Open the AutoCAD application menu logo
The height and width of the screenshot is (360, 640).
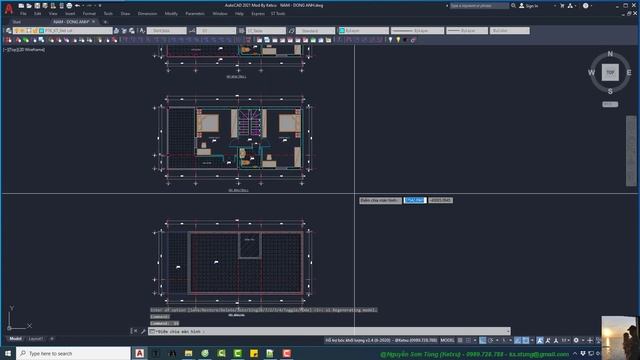point(9,9)
